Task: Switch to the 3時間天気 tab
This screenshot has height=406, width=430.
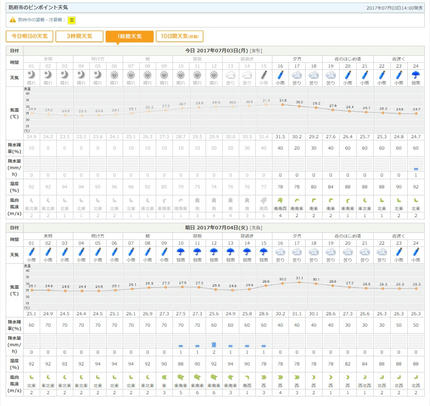Action: click(x=79, y=36)
